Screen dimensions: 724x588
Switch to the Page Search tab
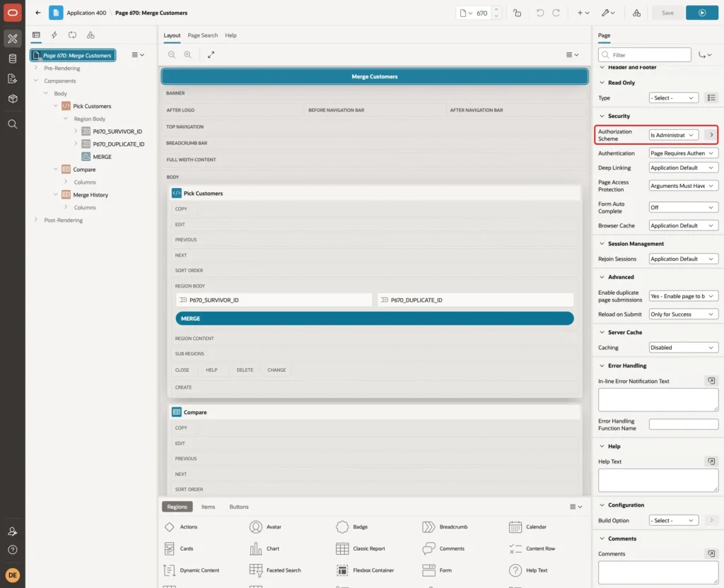point(202,35)
